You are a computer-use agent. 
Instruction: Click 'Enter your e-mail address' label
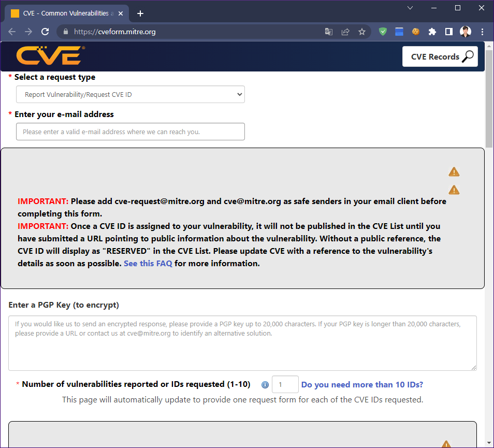coord(64,114)
